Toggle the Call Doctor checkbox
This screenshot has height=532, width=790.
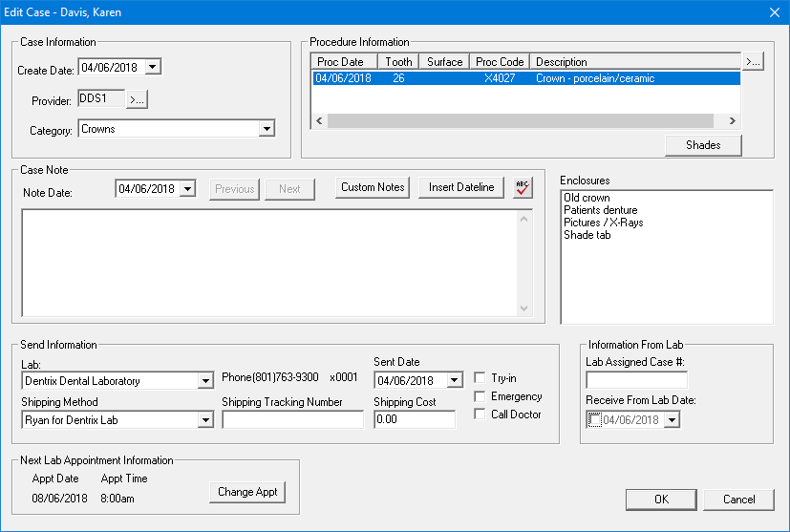[x=480, y=415]
